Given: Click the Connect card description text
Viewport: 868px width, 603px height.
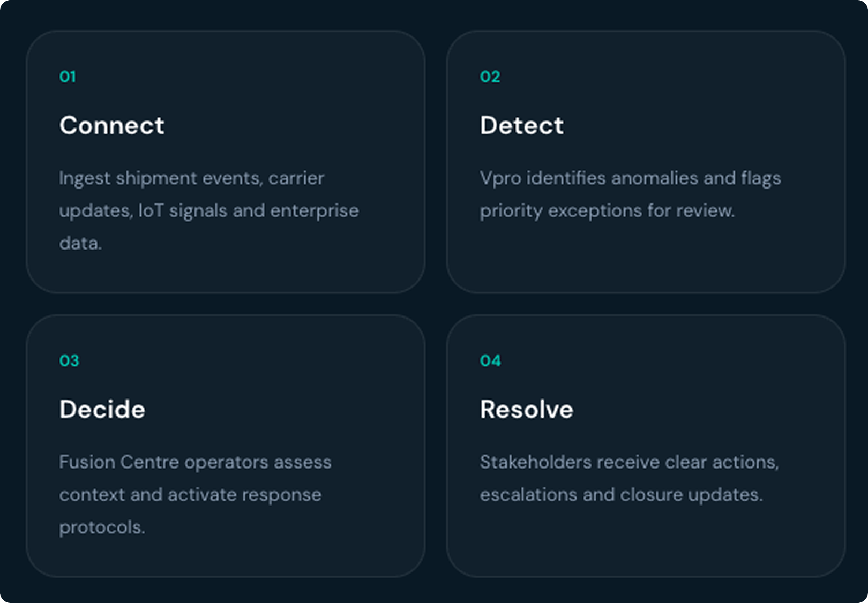Looking at the screenshot, I should pos(209,210).
